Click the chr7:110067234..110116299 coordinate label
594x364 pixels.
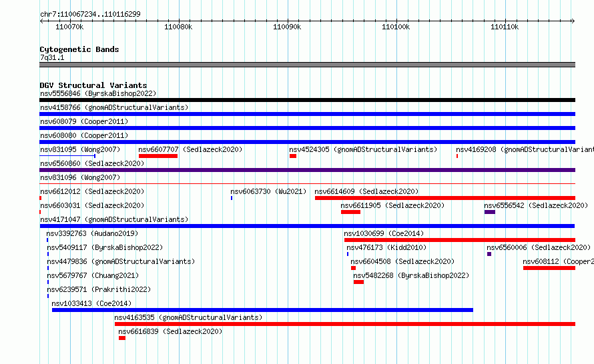coord(90,14)
